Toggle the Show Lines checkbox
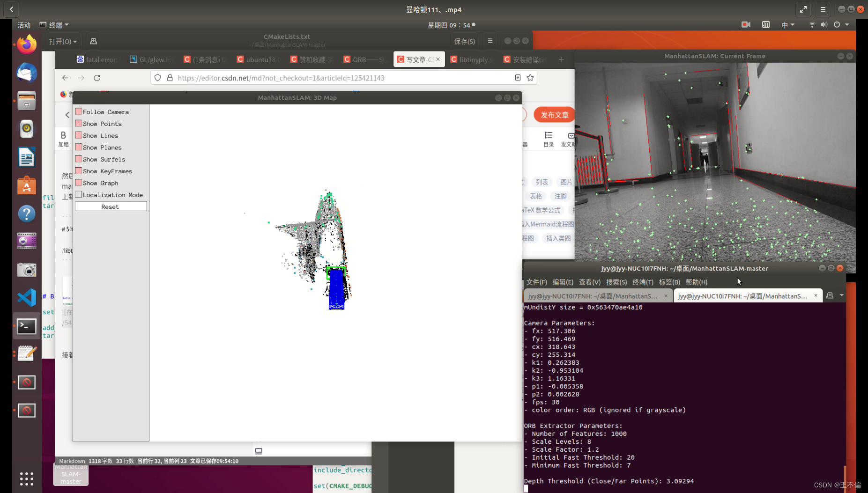The width and height of the screenshot is (868, 493). click(79, 135)
